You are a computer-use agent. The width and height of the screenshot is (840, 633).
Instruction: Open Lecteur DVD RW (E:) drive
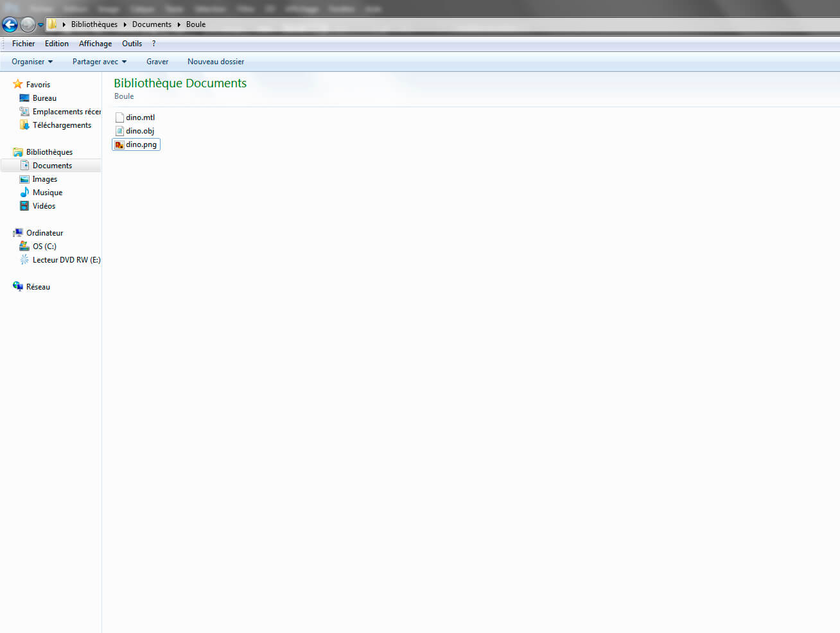point(66,260)
